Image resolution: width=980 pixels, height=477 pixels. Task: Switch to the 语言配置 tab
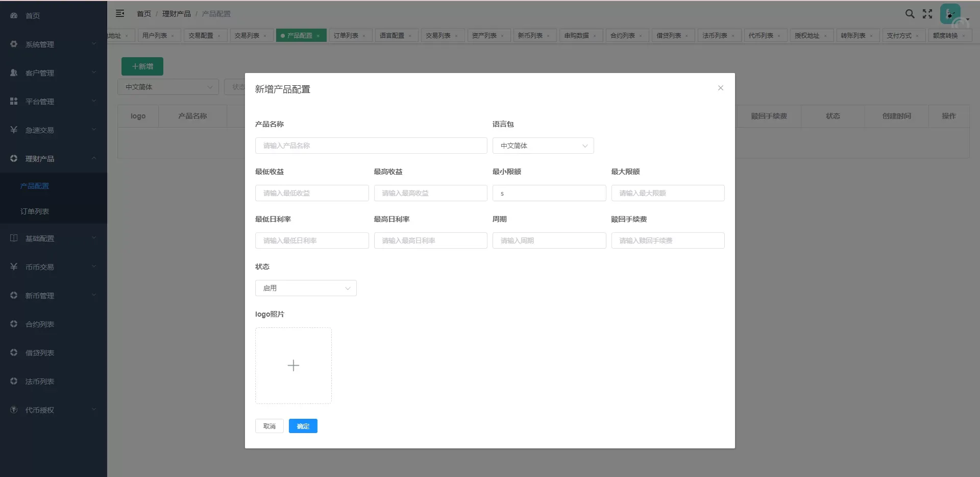coord(391,36)
